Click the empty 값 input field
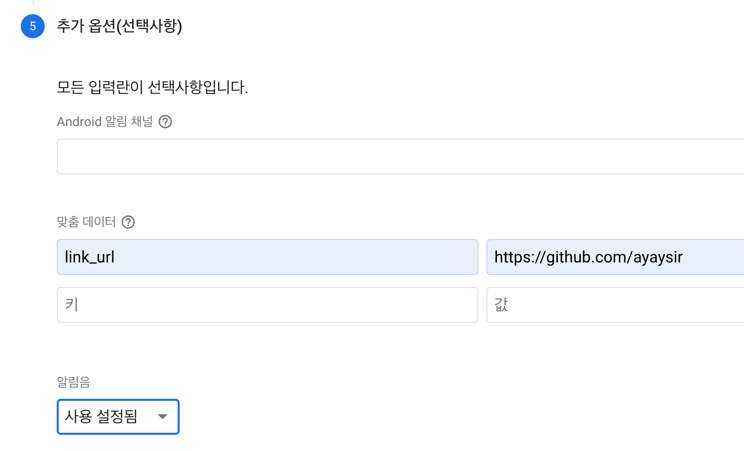This screenshot has width=744, height=451. pos(614,305)
